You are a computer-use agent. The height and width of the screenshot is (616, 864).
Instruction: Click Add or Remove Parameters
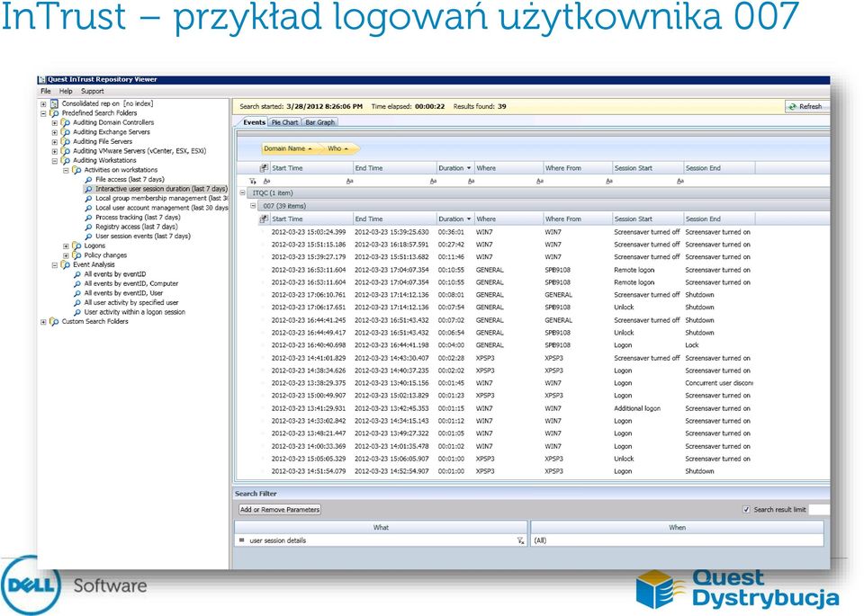click(x=280, y=510)
